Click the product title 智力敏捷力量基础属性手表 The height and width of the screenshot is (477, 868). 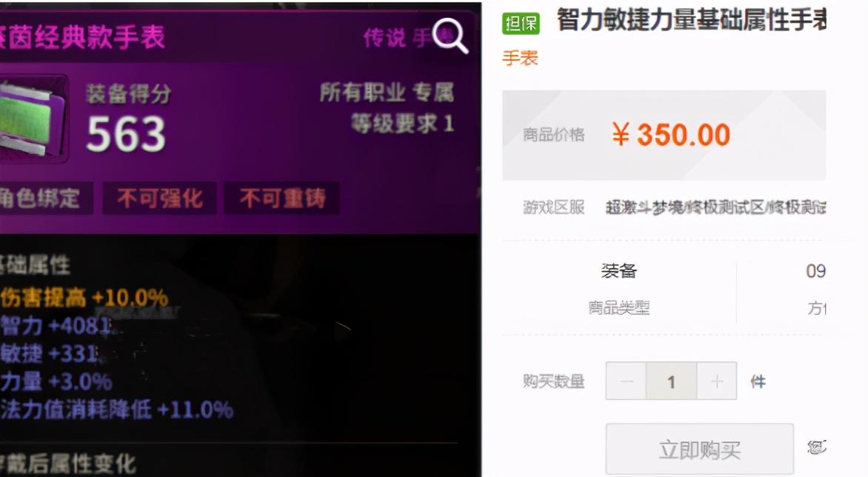point(692,20)
